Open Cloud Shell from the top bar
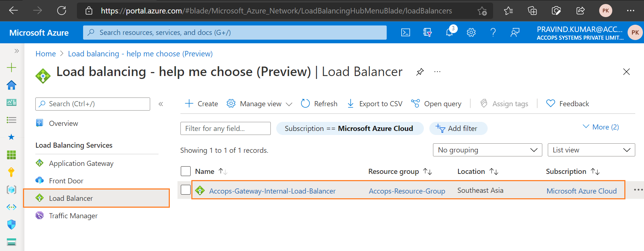Viewport: 644px width, 251px height. tap(406, 32)
